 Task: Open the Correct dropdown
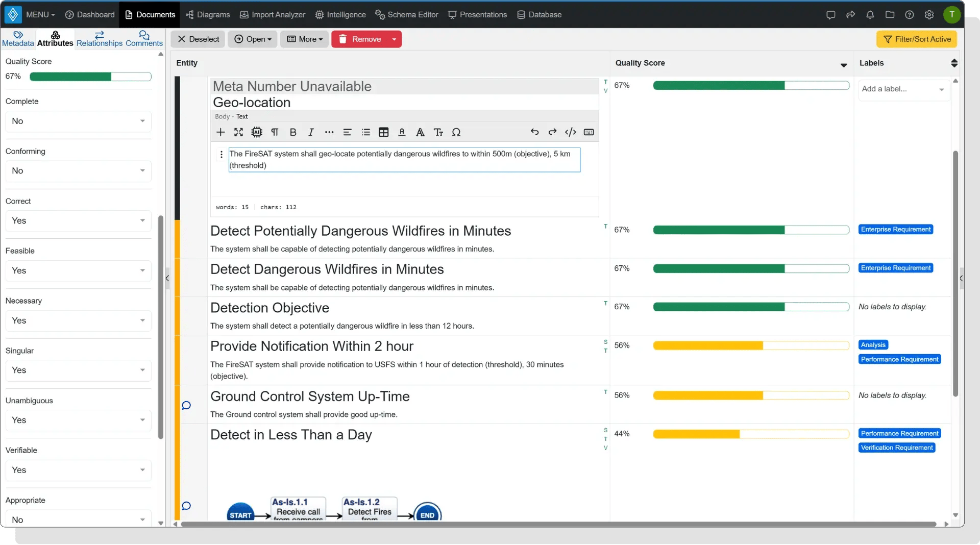click(x=79, y=221)
